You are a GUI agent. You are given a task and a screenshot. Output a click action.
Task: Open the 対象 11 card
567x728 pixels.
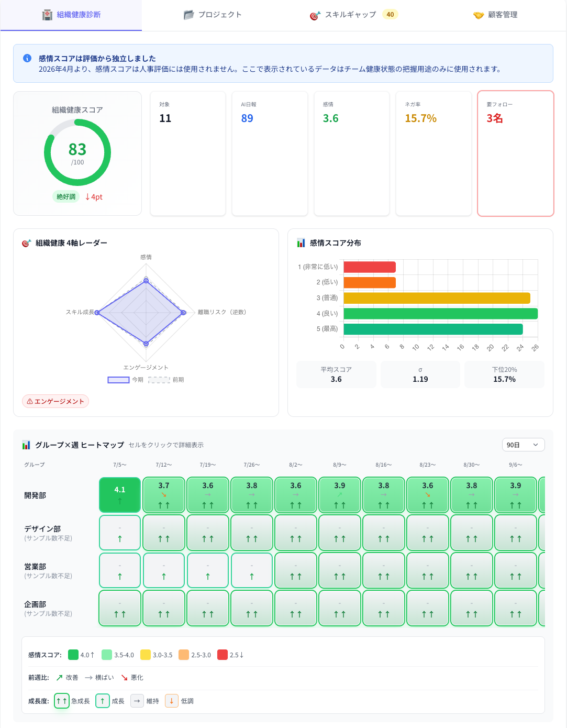[188, 153]
